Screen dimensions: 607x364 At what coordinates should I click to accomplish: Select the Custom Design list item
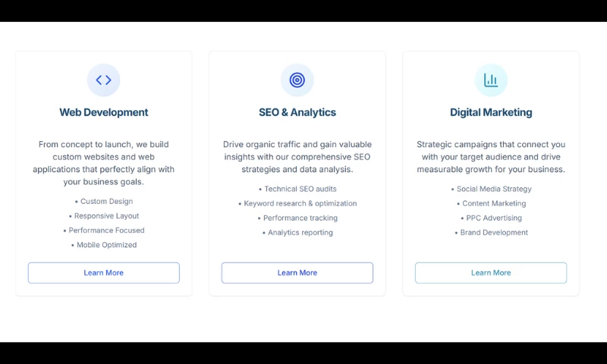coord(106,202)
